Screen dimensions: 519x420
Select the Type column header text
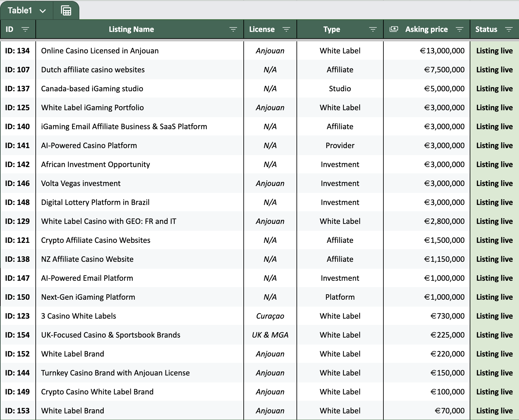tap(332, 29)
